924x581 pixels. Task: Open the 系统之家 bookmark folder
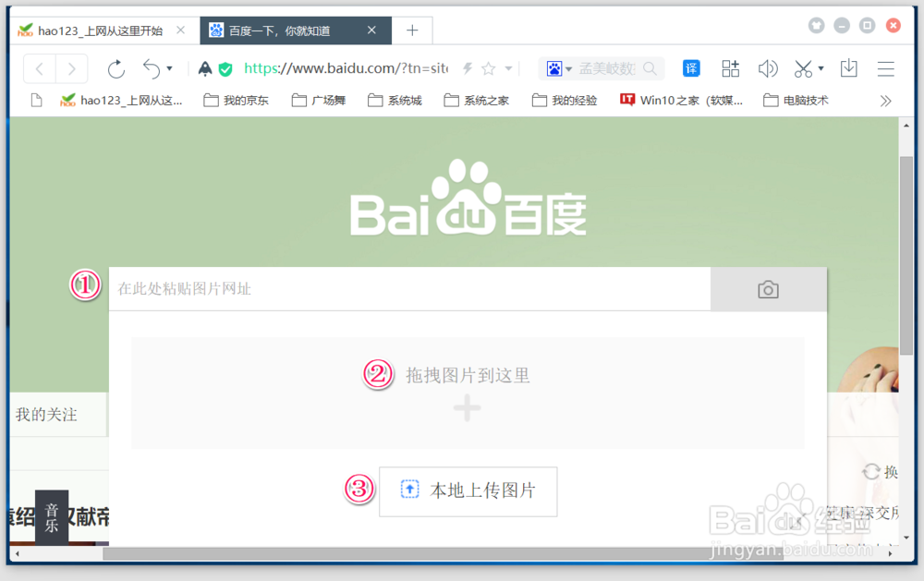tap(476, 100)
